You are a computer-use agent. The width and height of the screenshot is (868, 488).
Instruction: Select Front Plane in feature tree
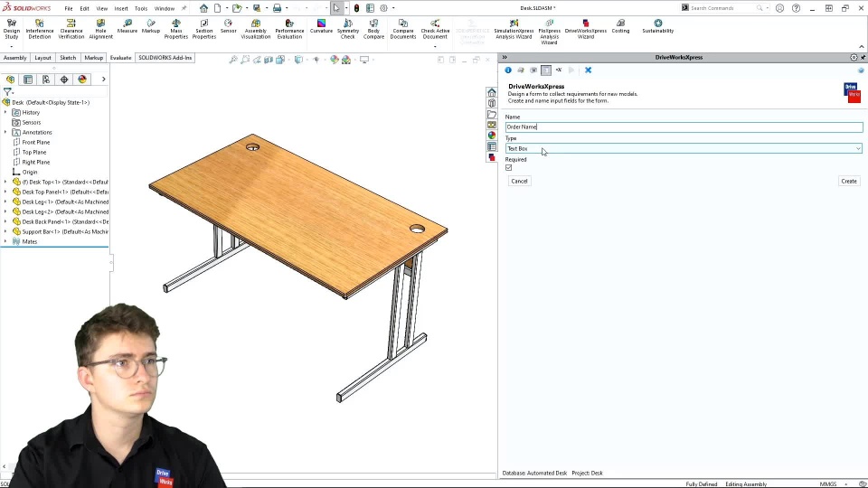(36, 142)
